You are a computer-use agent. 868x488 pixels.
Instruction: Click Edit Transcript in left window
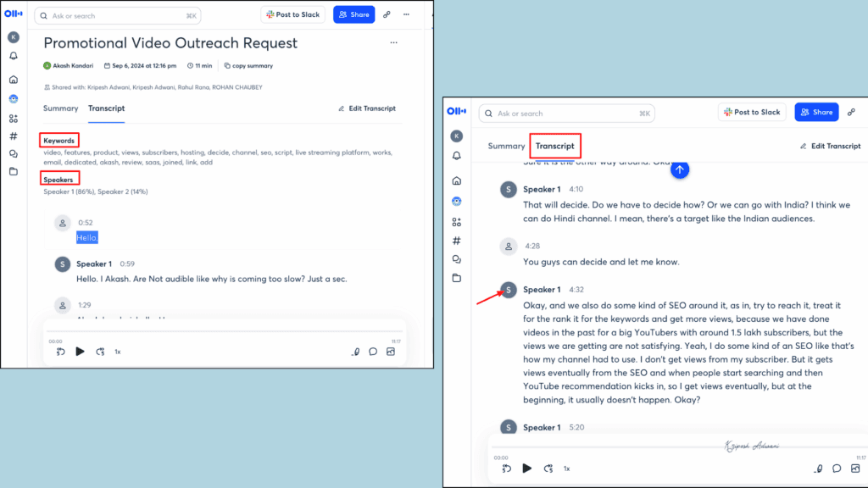coord(367,108)
